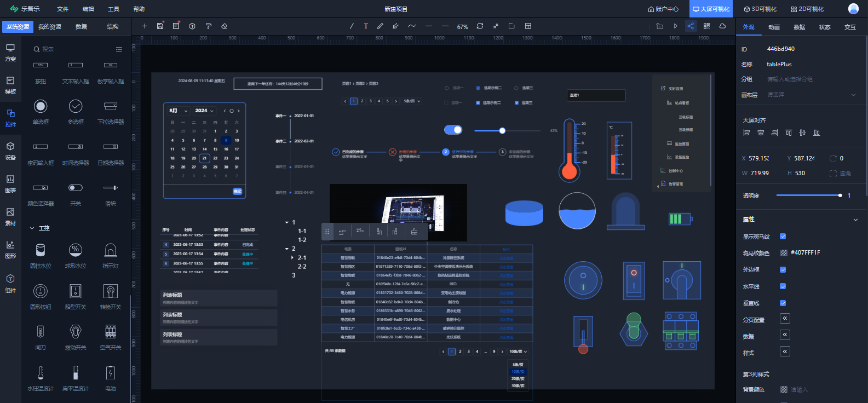
Task: Click the save icon in top toolbar
Action: coord(160,26)
